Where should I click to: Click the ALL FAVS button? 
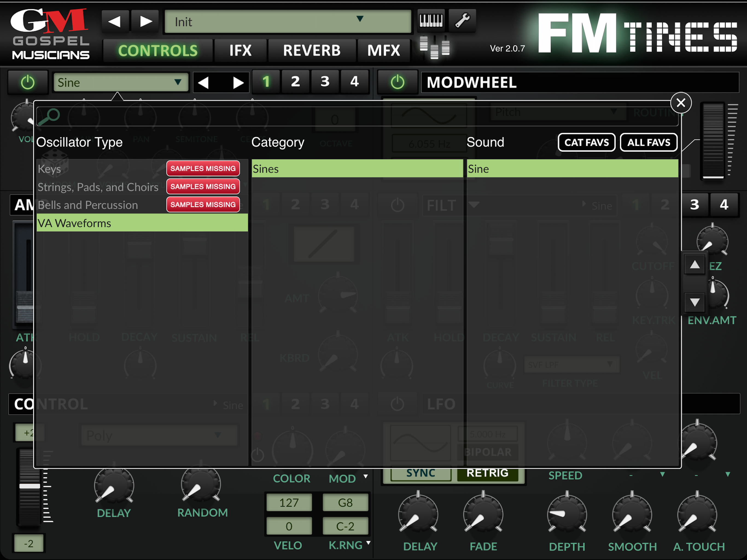pyautogui.click(x=649, y=142)
